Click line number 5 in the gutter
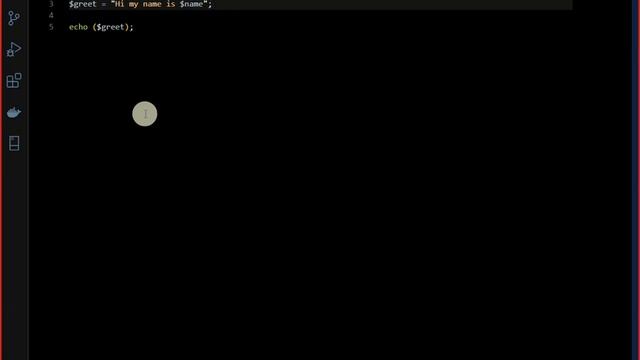The image size is (640, 360). (51, 27)
